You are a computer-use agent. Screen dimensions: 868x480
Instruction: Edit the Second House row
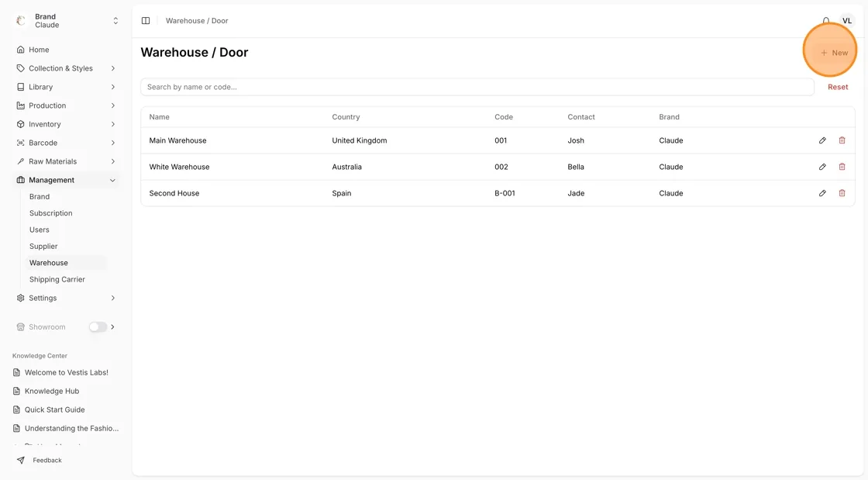[822, 193]
